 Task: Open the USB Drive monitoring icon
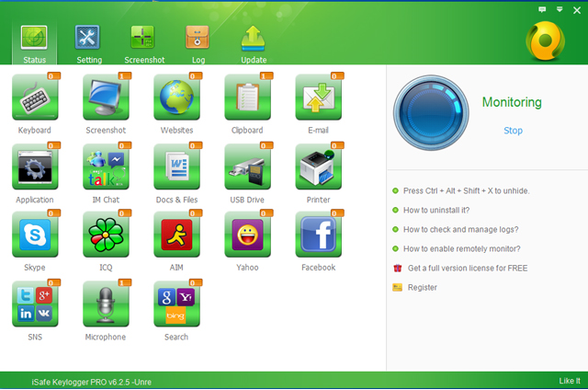[x=247, y=166]
